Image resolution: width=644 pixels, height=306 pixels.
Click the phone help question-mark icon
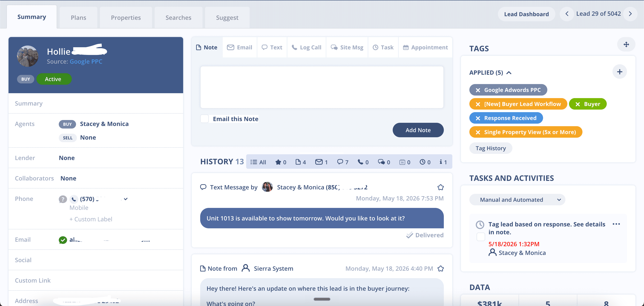[x=63, y=199]
